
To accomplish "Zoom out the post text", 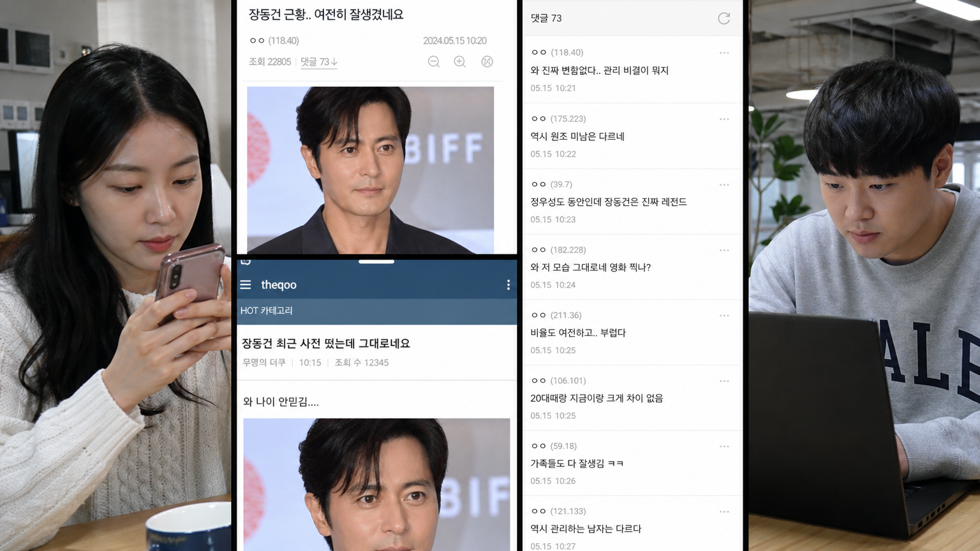I will point(434,62).
